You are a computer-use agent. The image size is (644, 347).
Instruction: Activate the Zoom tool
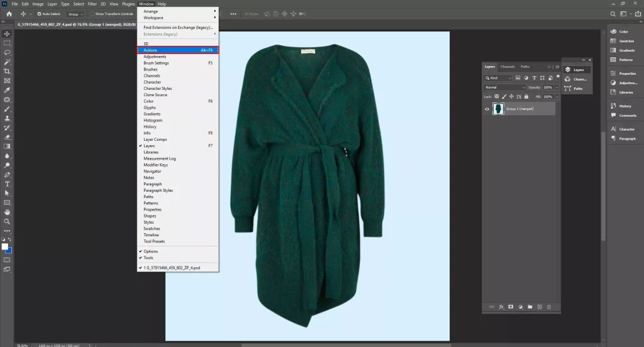click(7, 221)
